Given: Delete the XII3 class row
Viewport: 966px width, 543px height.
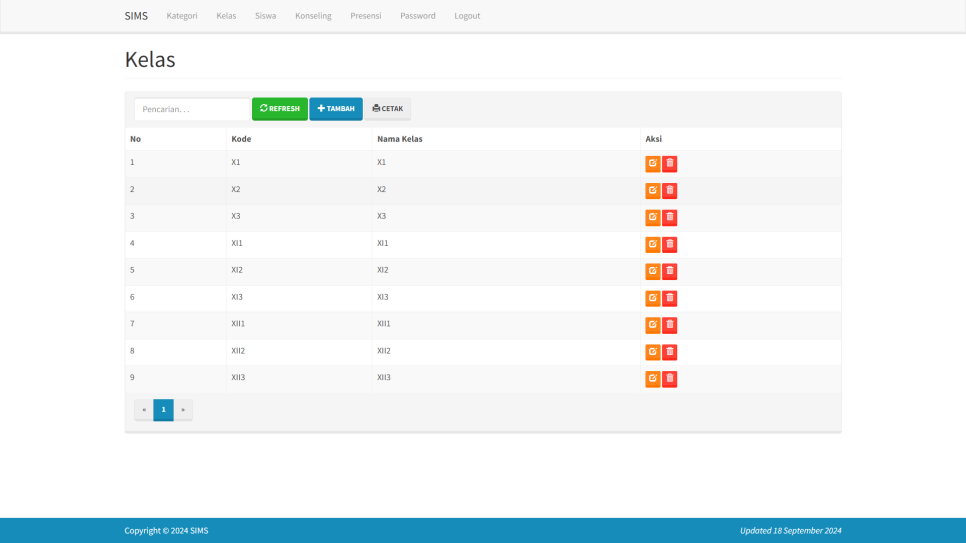Looking at the screenshot, I should point(669,380).
